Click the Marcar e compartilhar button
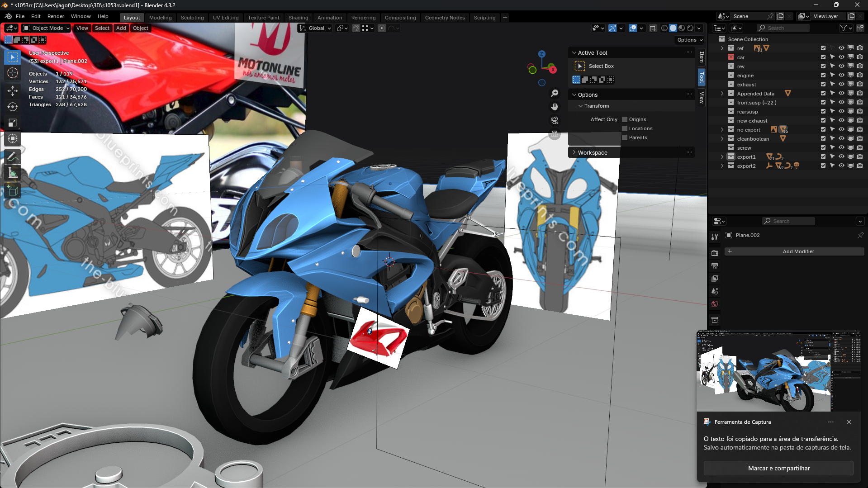The width and height of the screenshot is (868, 488). [x=778, y=468]
